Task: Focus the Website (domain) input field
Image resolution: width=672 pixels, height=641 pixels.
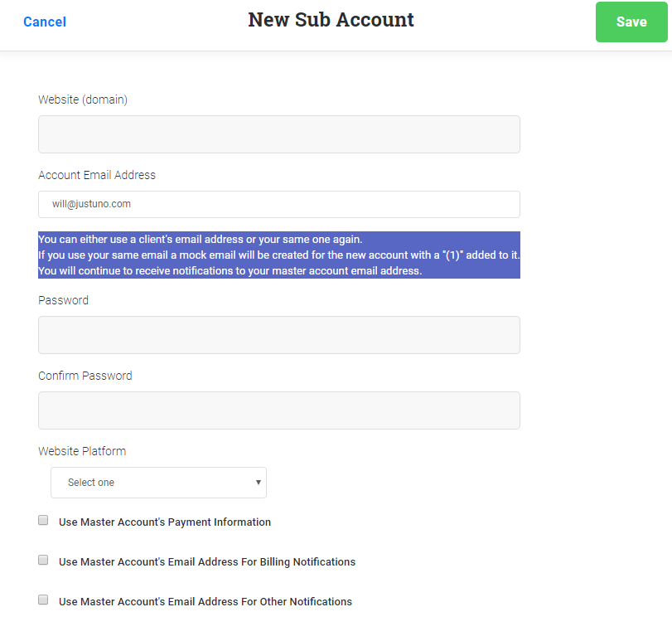Action: 278,134
